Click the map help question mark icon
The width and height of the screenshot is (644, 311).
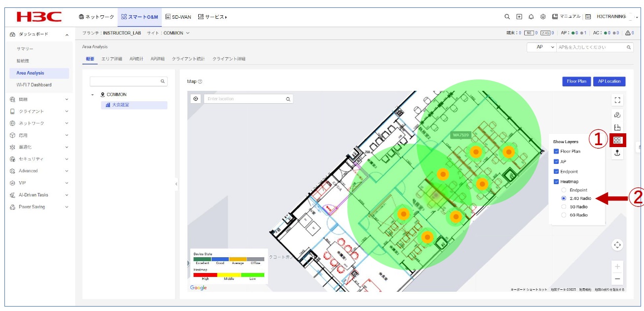200,81
